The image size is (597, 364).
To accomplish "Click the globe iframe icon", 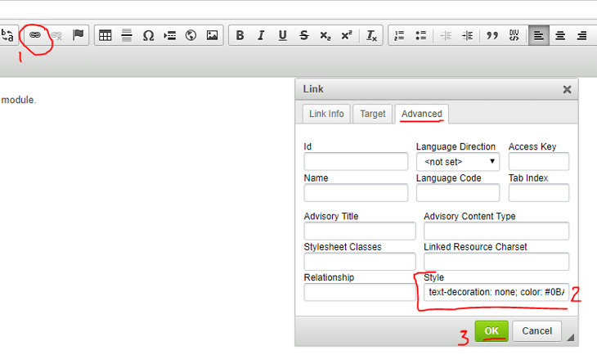I will pos(191,35).
